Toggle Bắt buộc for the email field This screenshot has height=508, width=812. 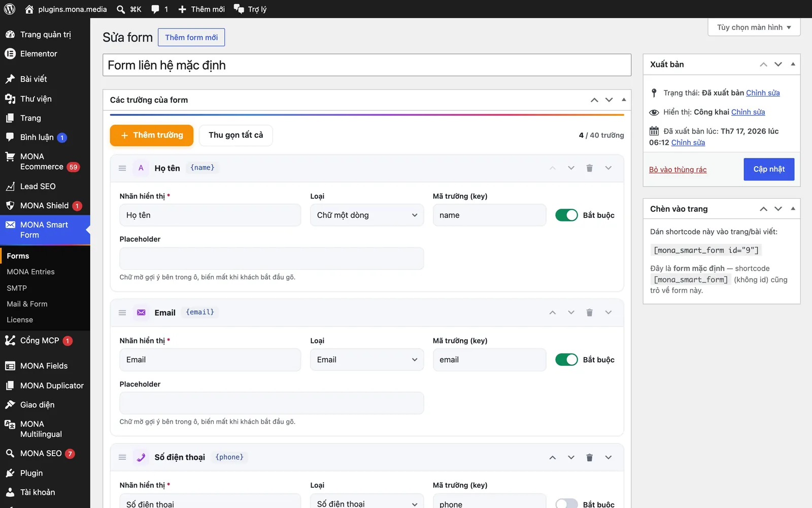[566, 360]
